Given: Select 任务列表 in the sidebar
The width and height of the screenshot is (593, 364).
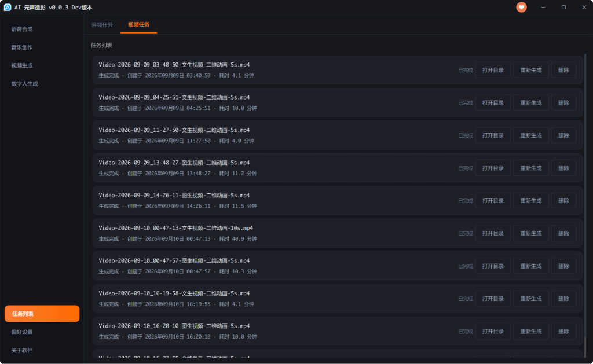Looking at the screenshot, I should [x=42, y=314].
